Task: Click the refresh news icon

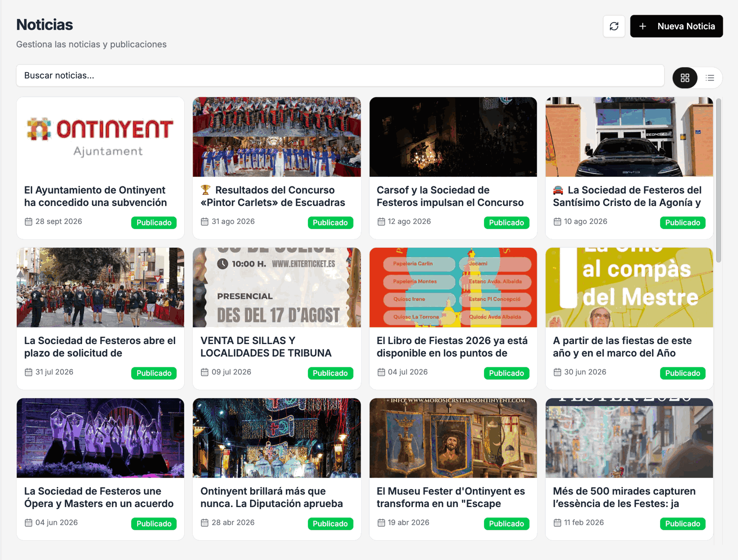Action: click(614, 26)
